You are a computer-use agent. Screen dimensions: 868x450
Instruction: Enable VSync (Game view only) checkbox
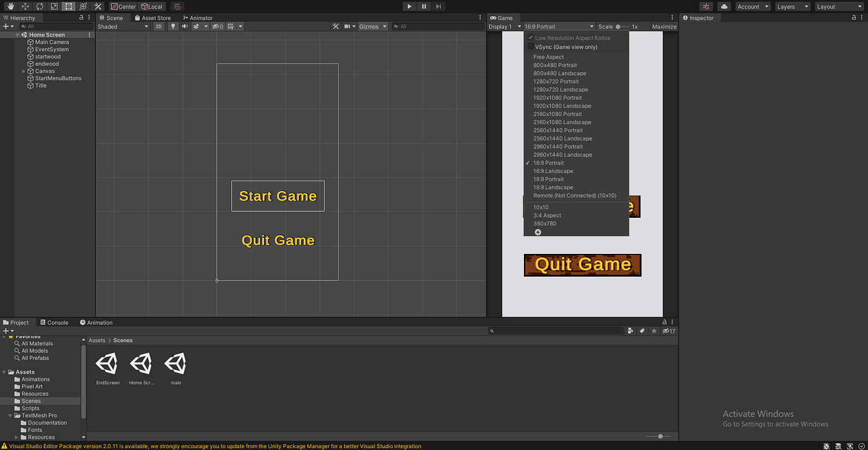(531, 47)
